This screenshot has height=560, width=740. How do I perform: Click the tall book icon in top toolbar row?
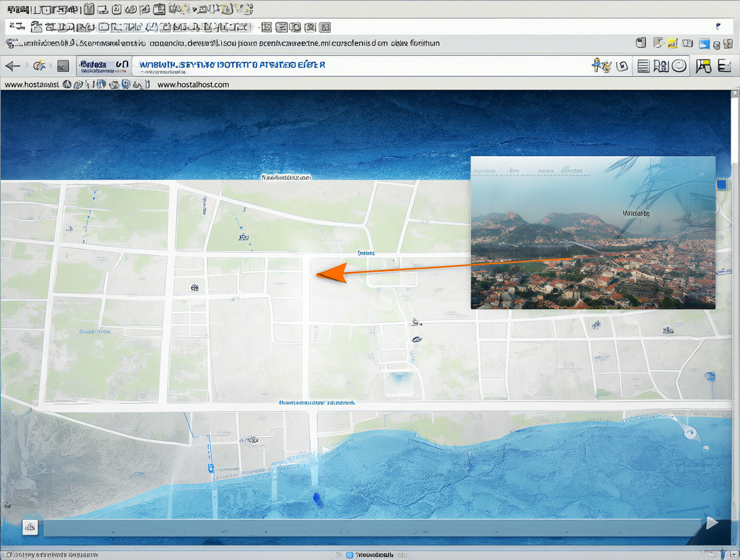point(89,9)
